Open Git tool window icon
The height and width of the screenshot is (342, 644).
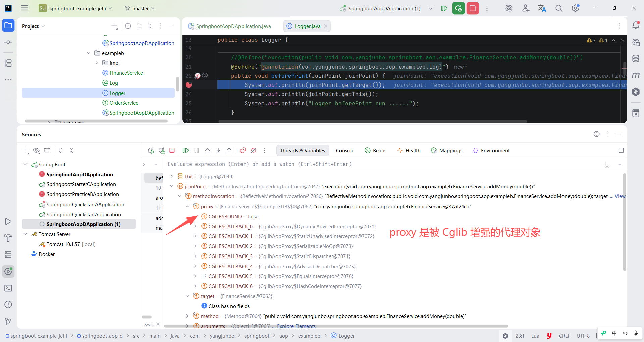click(8, 321)
